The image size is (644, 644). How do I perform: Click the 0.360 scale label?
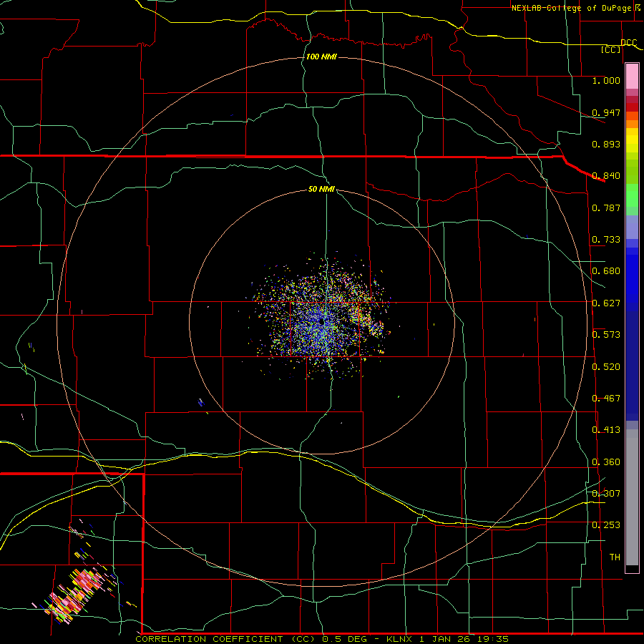(x=606, y=462)
